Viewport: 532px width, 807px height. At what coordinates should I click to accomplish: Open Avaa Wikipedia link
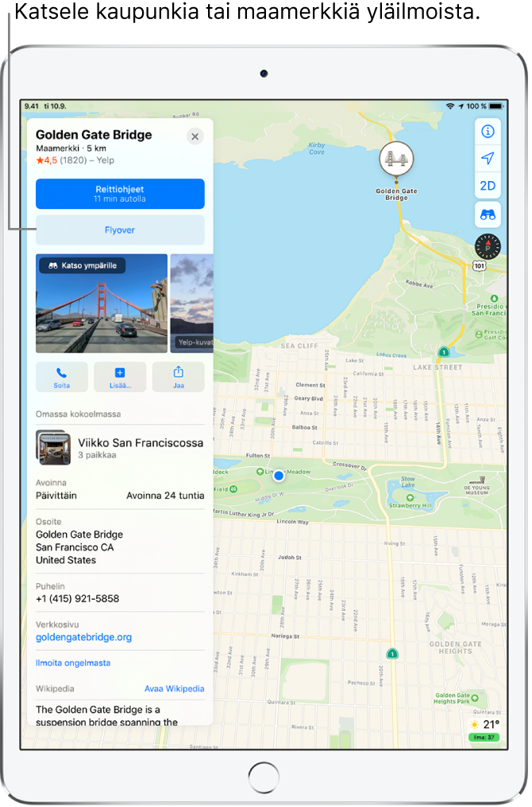[x=175, y=689]
